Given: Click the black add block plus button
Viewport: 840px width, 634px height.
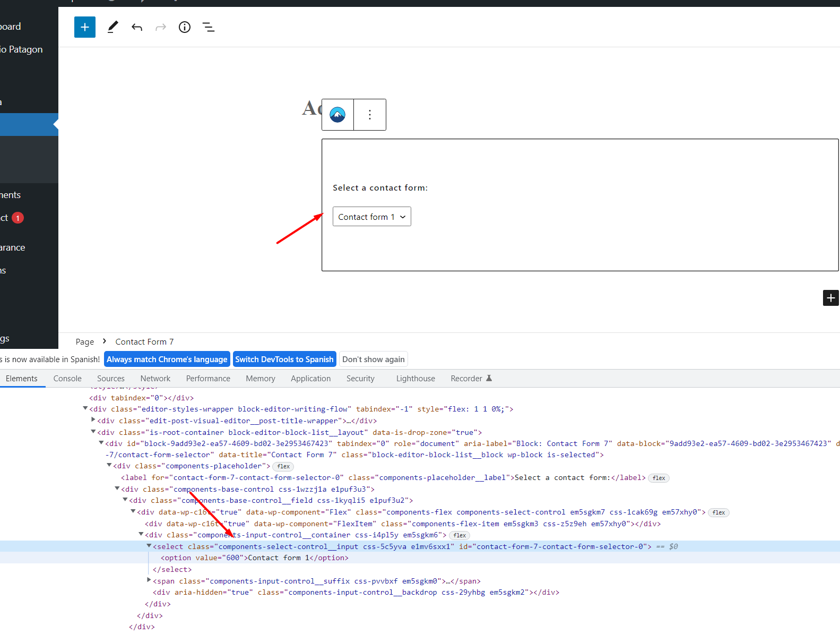Looking at the screenshot, I should (831, 298).
